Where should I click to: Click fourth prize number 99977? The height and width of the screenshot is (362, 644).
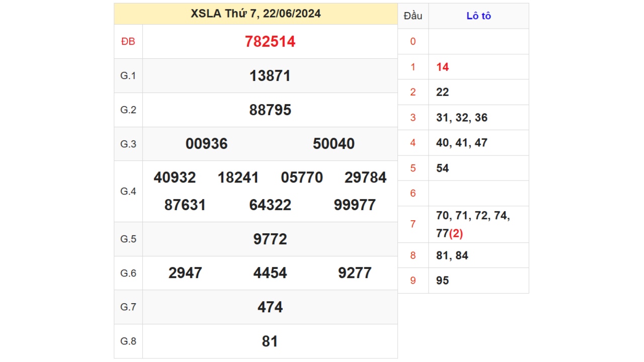coord(355,205)
